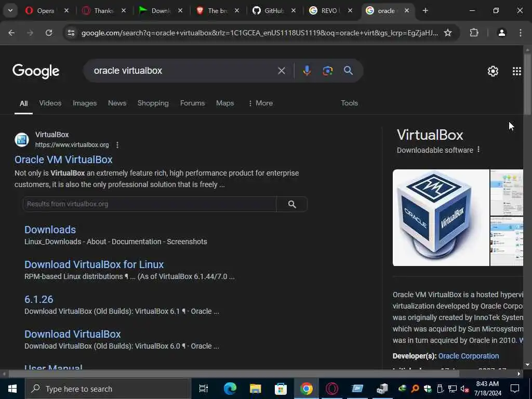Open Google quick settings gear
This screenshot has width=532, height=399.
(493, 71)
